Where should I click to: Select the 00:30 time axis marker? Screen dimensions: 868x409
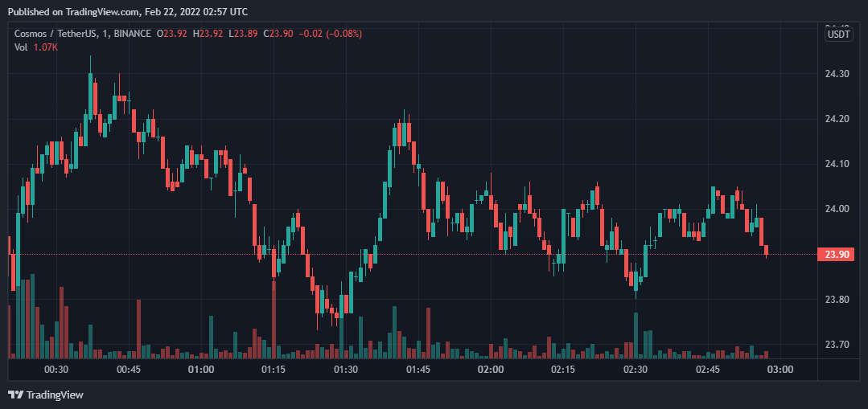56,369
